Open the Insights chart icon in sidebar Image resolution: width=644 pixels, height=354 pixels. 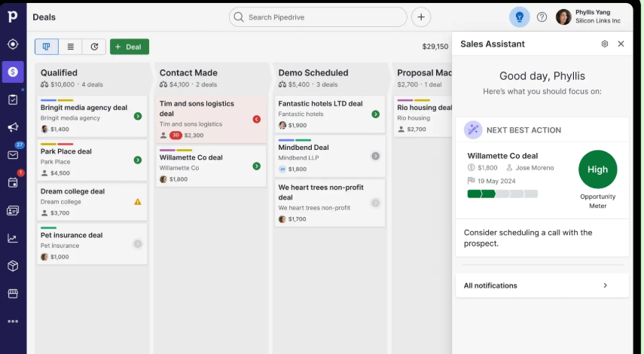pos(13,238)
